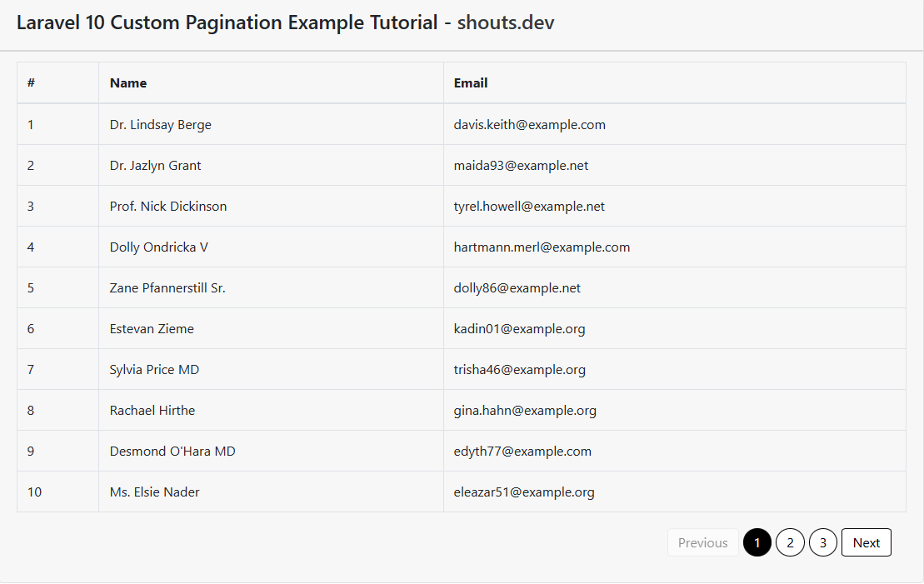
Task: Click the page heading mentioning shouts.dev
Action: tap(285, 22)
